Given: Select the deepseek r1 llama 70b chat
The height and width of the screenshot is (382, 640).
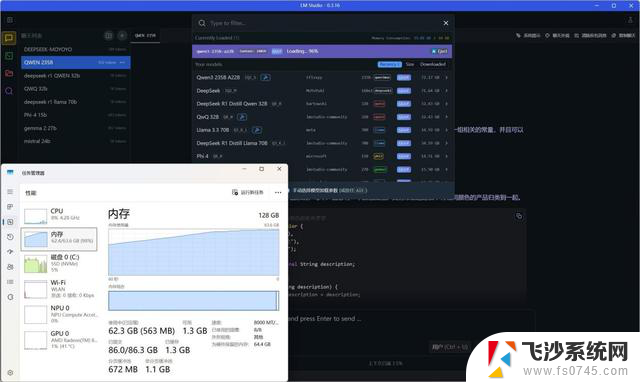Looking at the screenshot, I should tap(76, 102).
